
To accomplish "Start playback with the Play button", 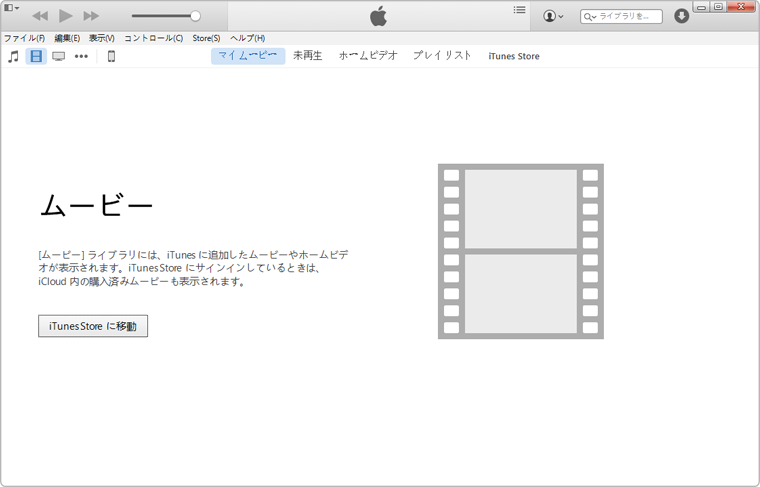I will [65, 16].
